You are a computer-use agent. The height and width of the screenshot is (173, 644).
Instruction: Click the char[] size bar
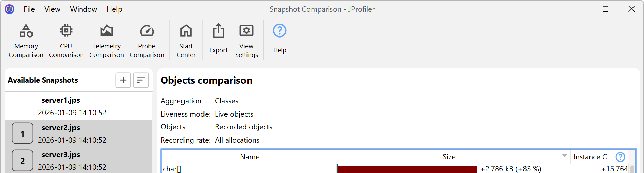point(407,169)
